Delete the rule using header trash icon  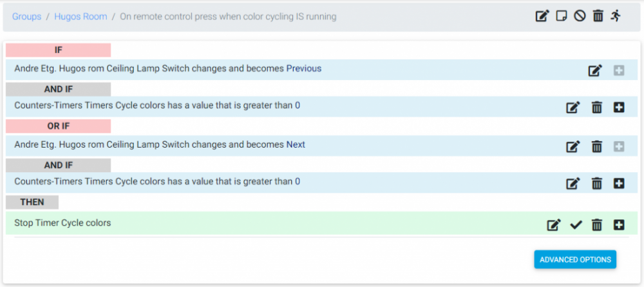[598, 16]
